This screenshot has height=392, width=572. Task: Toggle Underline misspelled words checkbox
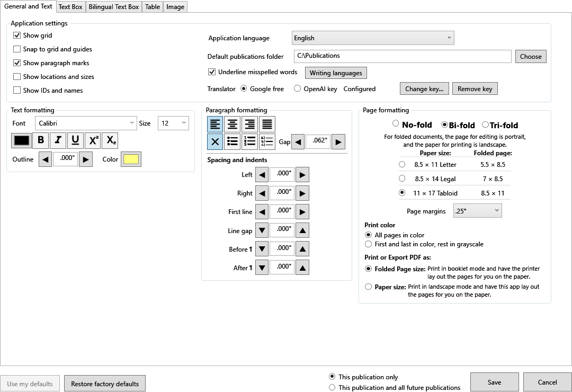click(x=211, y=72)
